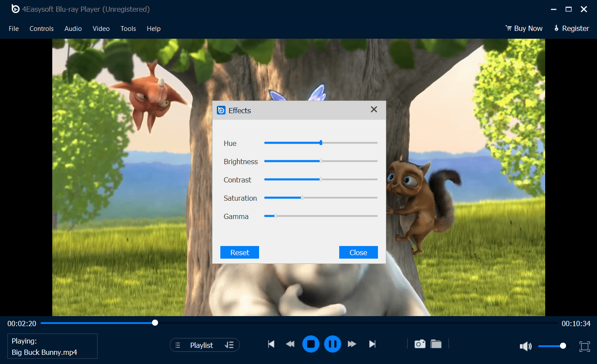Minimize the Blu-ray Player window
Image resolution: width=597 pixels, height=364 pixels.
[553, 9]
